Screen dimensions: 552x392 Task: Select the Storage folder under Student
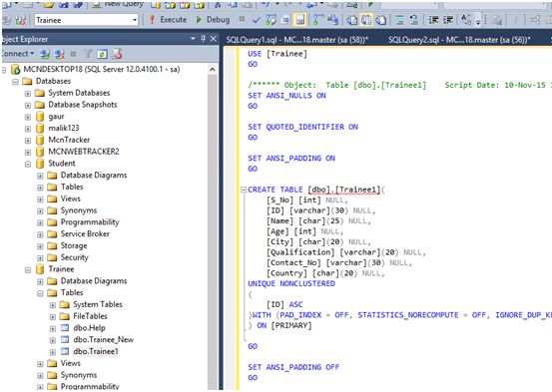tap(74, 245)
